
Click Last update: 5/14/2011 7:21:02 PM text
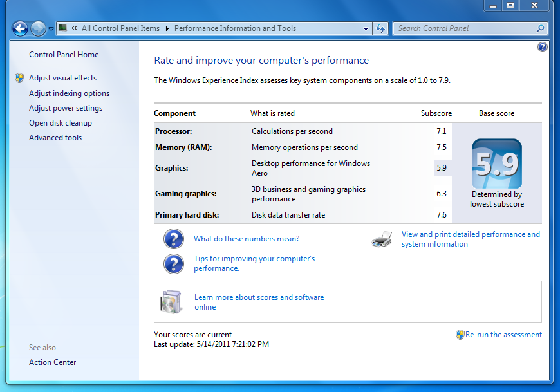click(211, 344)
